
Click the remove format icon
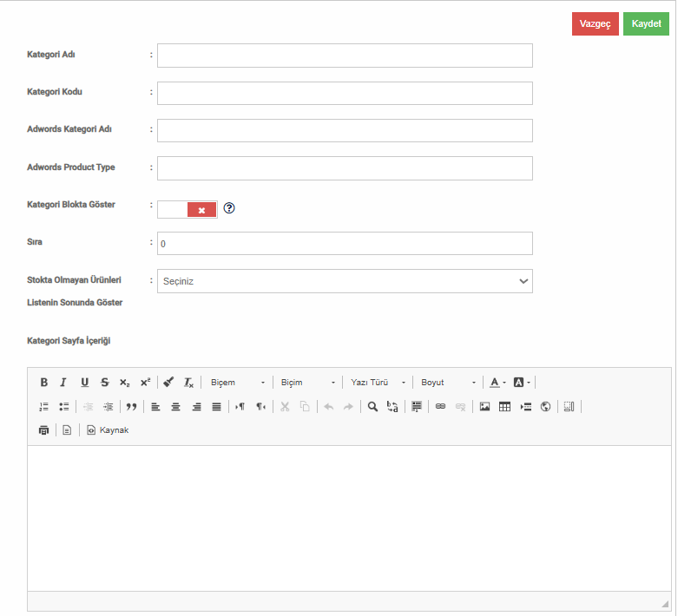click(x=188, y=383)
